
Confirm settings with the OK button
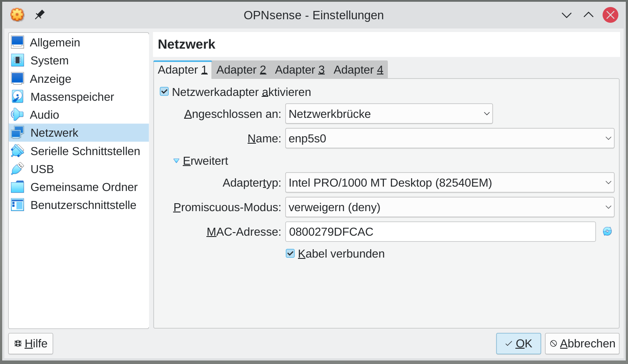click(518, 343)
